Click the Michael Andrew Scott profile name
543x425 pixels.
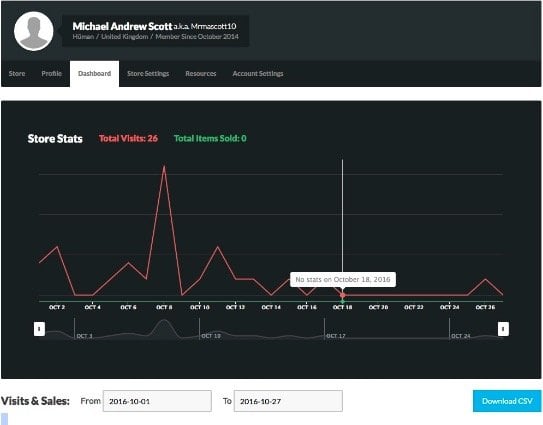(x=122, y=26)
